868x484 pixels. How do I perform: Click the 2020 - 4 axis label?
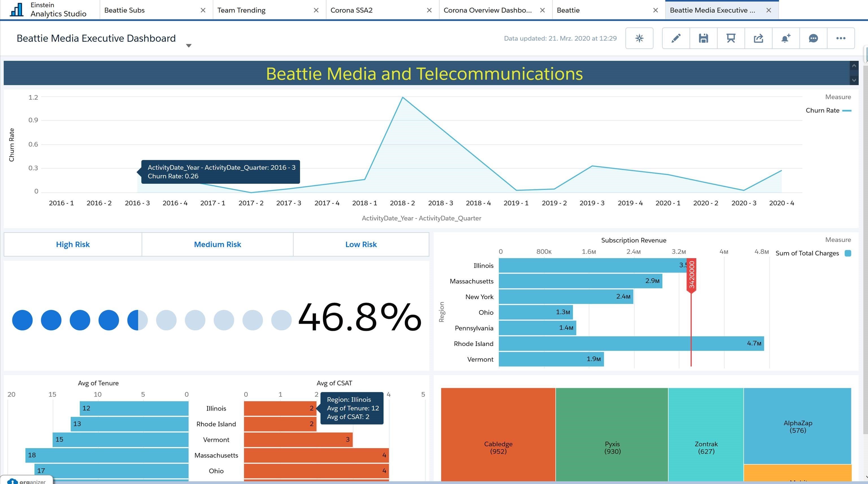pyautogui.click(x=782, y=203)
